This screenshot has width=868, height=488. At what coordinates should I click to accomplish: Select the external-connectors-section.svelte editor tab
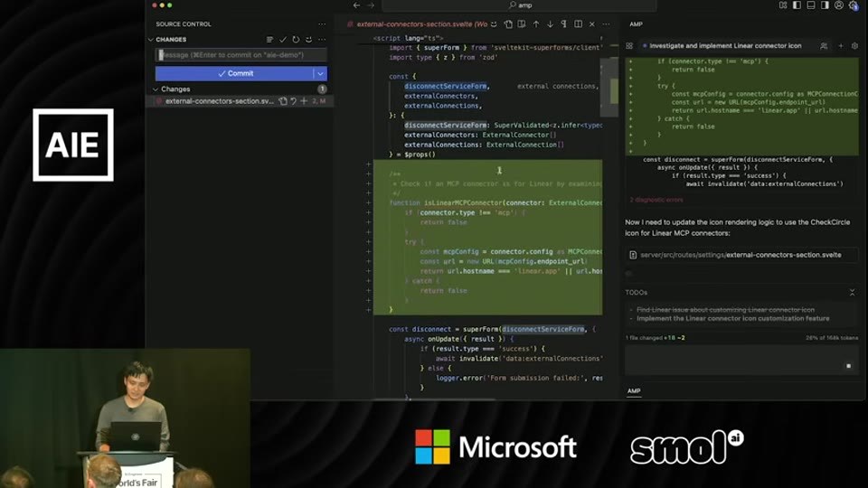click(418, 24)
